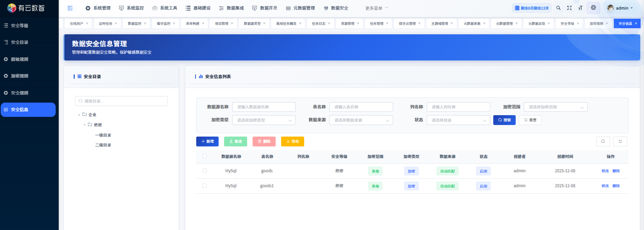
Task: Check the goods1 row checkbox
Action: pyautogui.click(x=205, y=185)
